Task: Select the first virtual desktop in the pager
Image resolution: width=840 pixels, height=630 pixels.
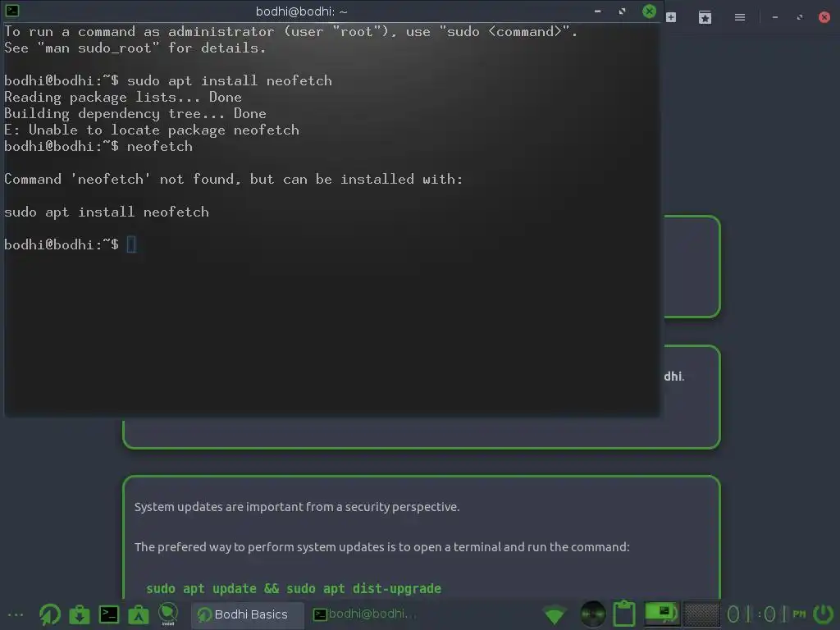Action: pyautogui.click(x=662, y=614)
